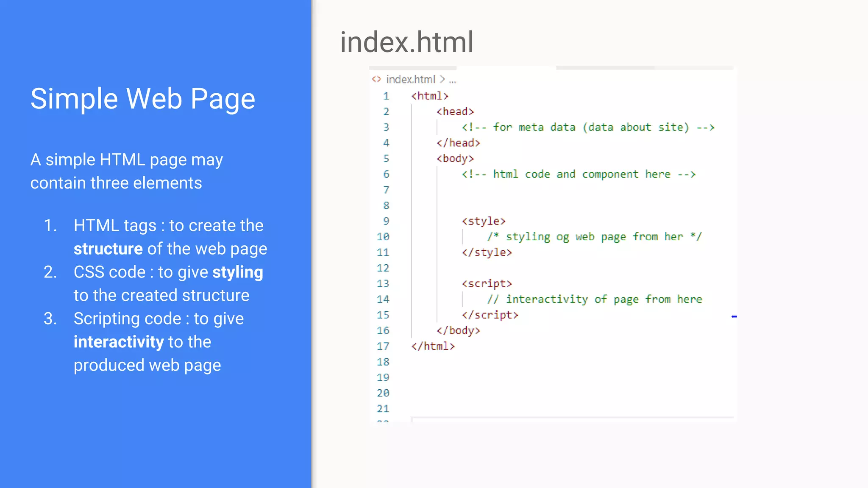
Task: Click the bold word 'structure'
Action: (108, 249)
